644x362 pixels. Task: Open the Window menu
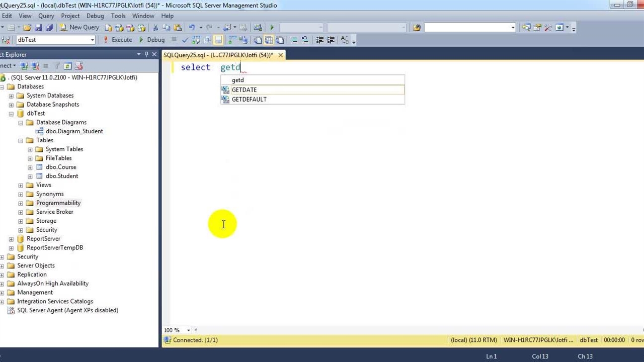[143, 16]
